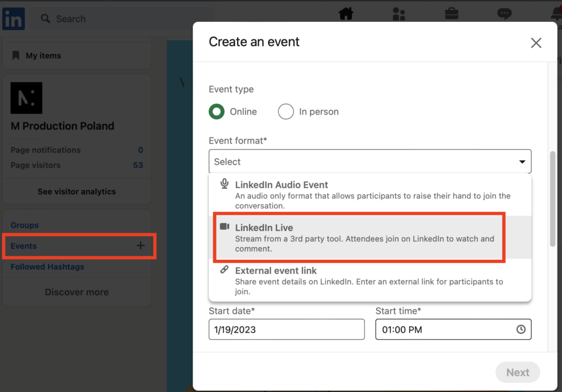The image size is (562, 392).
Task: Select the Online event type radio button
Action: 217,112
